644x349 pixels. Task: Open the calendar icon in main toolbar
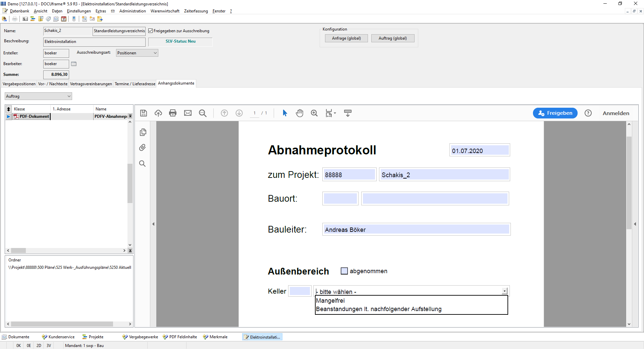click(x=64, y=19)
